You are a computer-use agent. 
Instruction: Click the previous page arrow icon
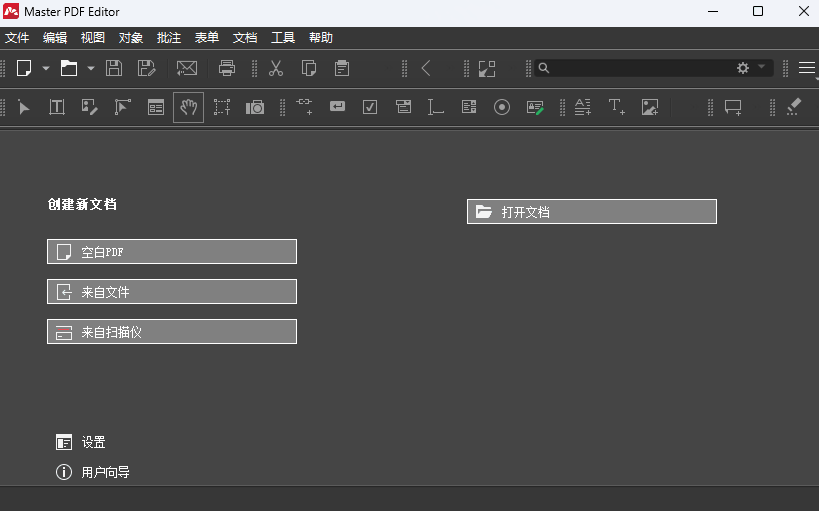[426, 68]
